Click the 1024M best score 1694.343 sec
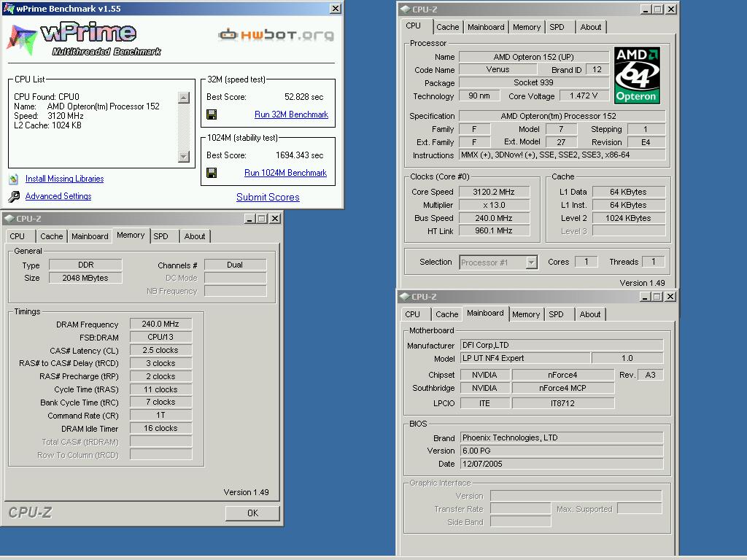747x560 pixels. pos(300,155)
